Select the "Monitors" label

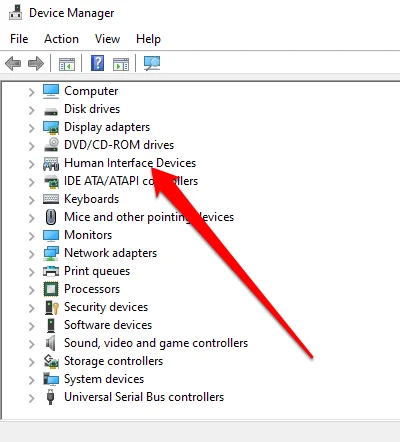pyautogui.click(x=88, y=235)
